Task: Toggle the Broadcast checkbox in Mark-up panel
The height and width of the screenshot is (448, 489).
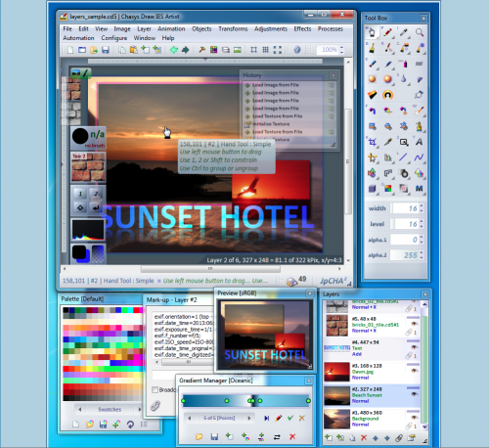Action: (x=156, y=389)
